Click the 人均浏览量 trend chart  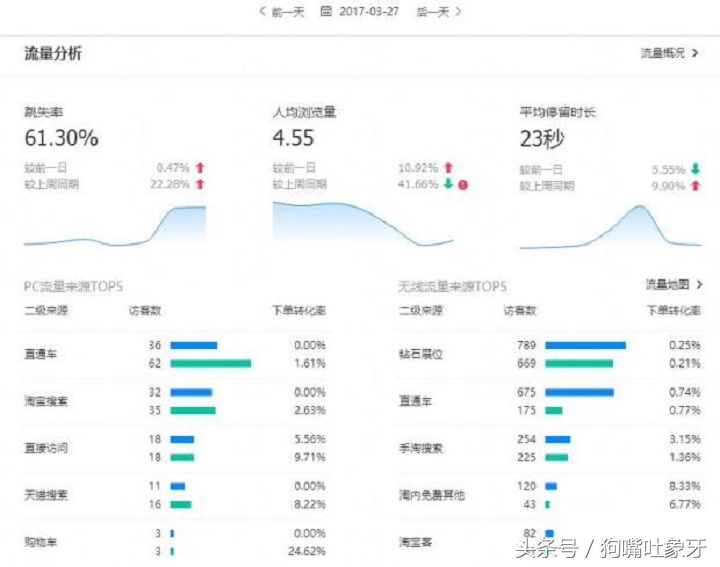coord(363,224)
